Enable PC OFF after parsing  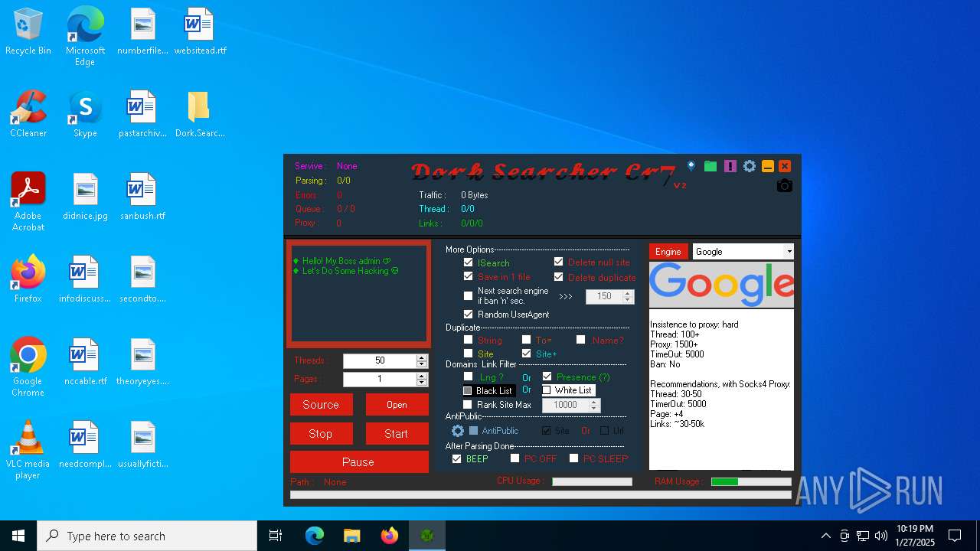(x=515, y=458)
